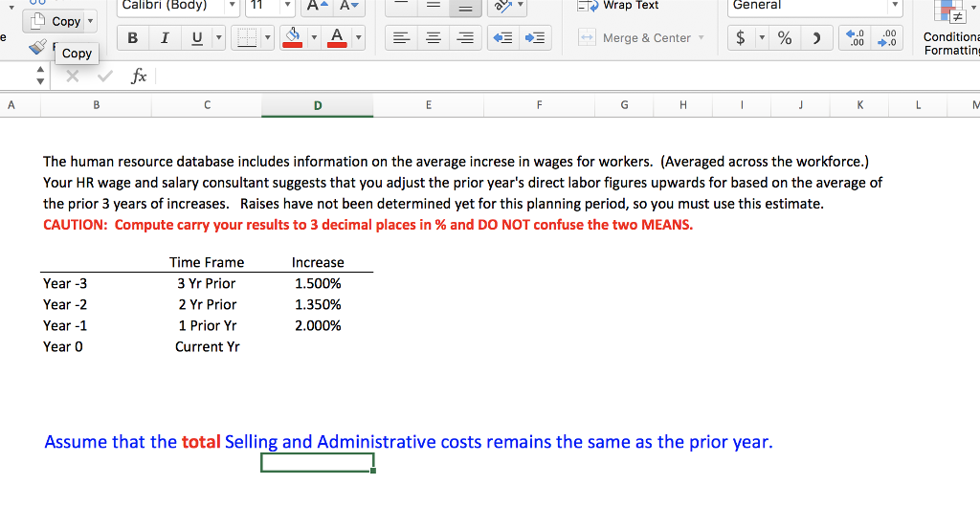This screenshot has height=529, width=980.
Task: Click the Insert Function fx icon
Action: [138, 76]
